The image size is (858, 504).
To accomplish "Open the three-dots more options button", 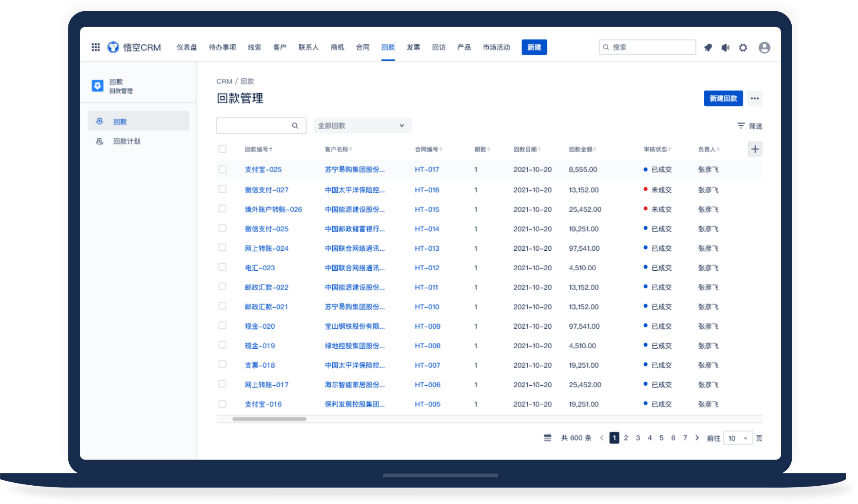I will (x=755, y=99).
